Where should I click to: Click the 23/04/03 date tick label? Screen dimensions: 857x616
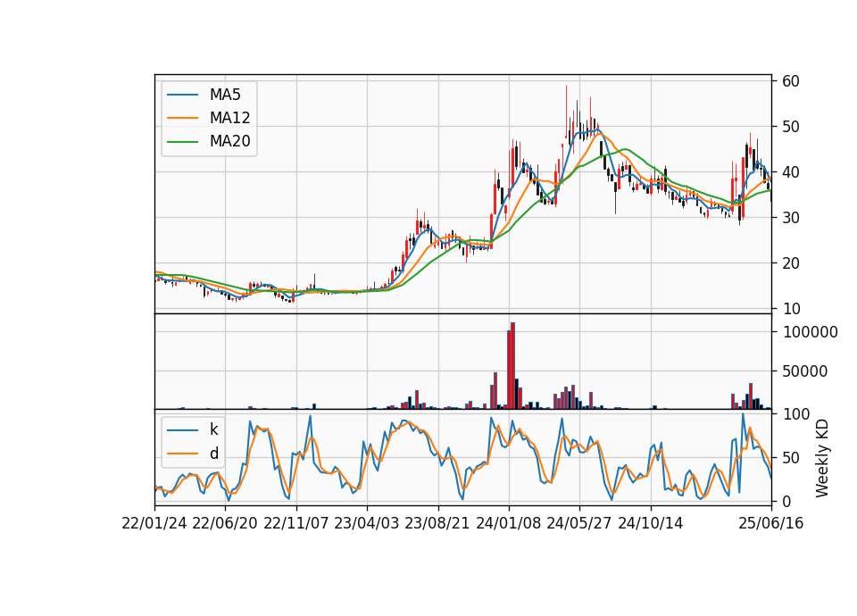tap(367, 523)
